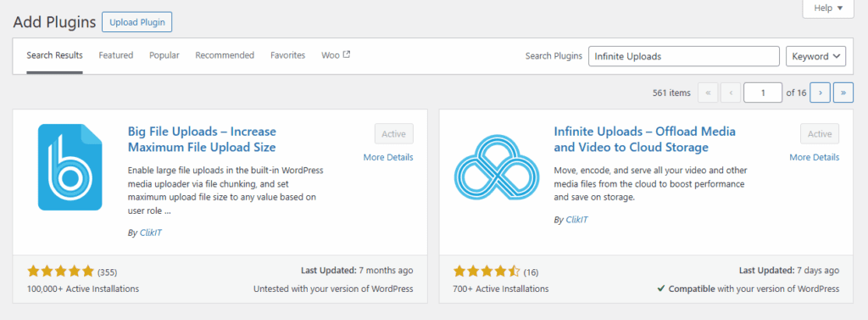Image resolution: width=868 pixels, height=320 pixels.
Task: Click Active button for Big File Uploads
Action: (393, 133)
